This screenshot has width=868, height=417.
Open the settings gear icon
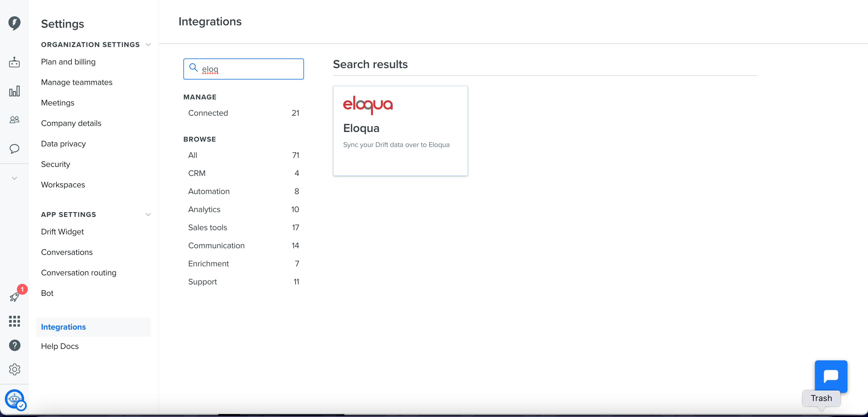point(14,369)
